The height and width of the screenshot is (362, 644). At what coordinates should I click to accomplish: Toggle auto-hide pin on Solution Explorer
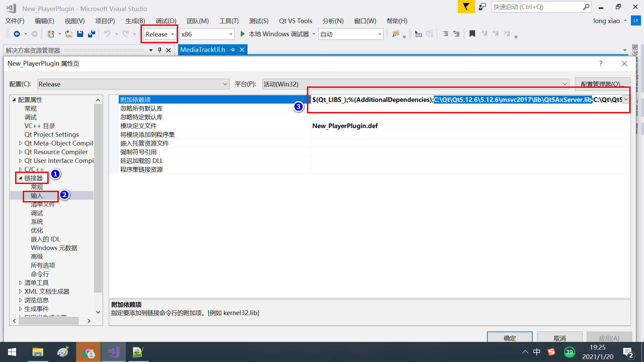point(160,50)
